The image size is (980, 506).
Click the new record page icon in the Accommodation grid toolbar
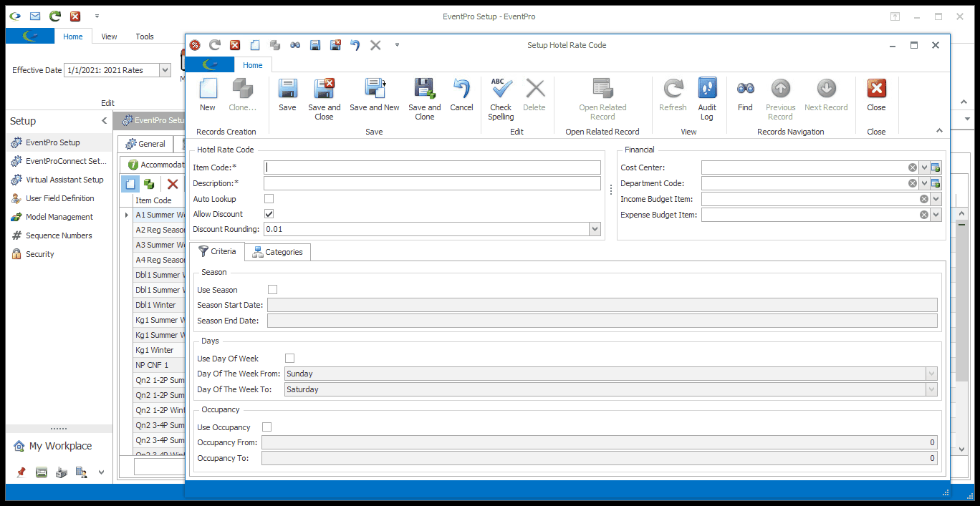pos(130,184)
